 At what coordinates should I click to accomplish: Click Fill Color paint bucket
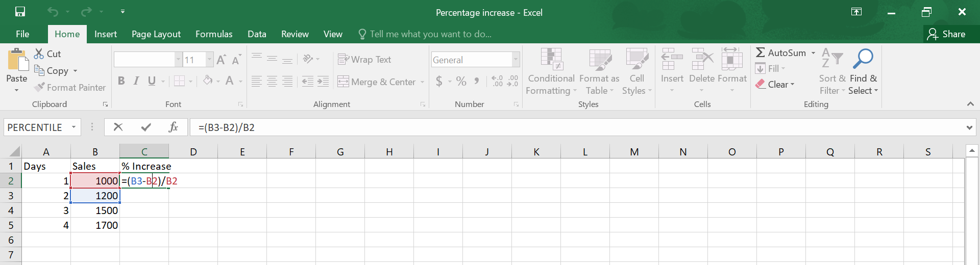click(208, 81)
